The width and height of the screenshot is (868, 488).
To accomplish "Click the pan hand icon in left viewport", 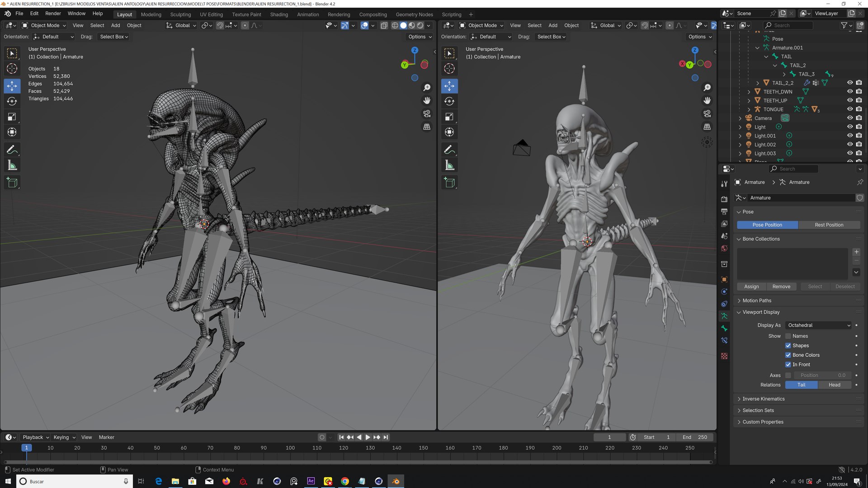I will click(427, 100).
